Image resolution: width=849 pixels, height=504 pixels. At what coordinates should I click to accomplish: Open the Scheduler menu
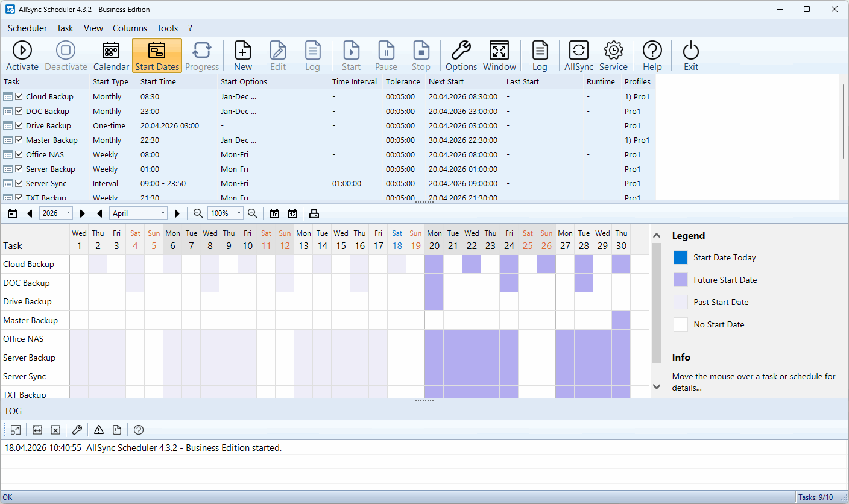point(27,28)
